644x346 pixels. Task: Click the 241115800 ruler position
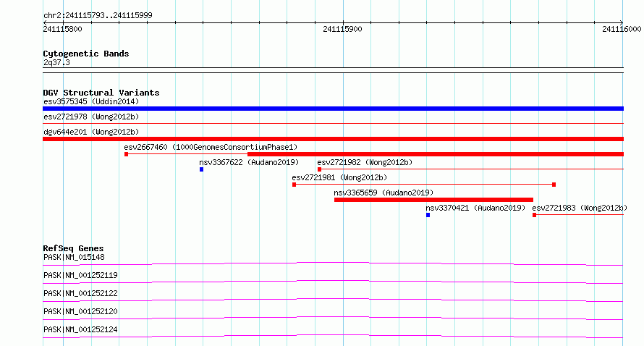pos(62,29)
